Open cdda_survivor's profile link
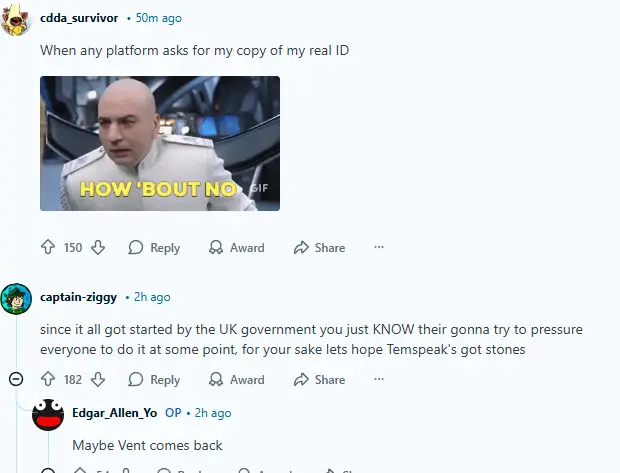 79,18
